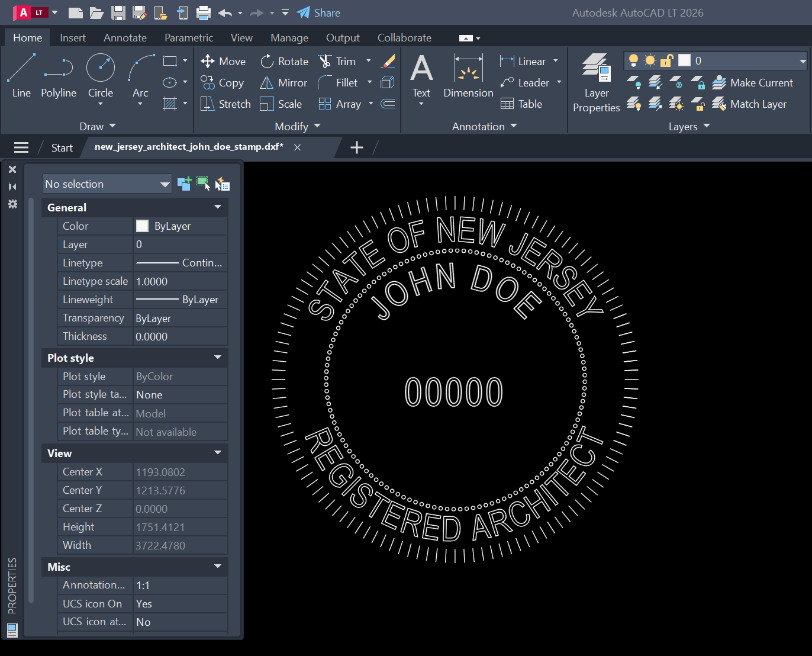Switch to the Output tab
Viewport: 812px width, 656px height.
(x=343, y=37)
